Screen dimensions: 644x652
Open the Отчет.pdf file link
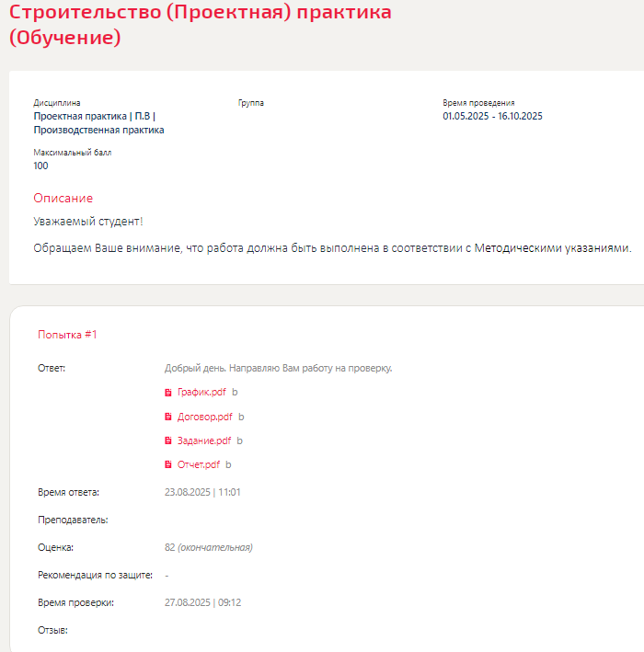199,465
